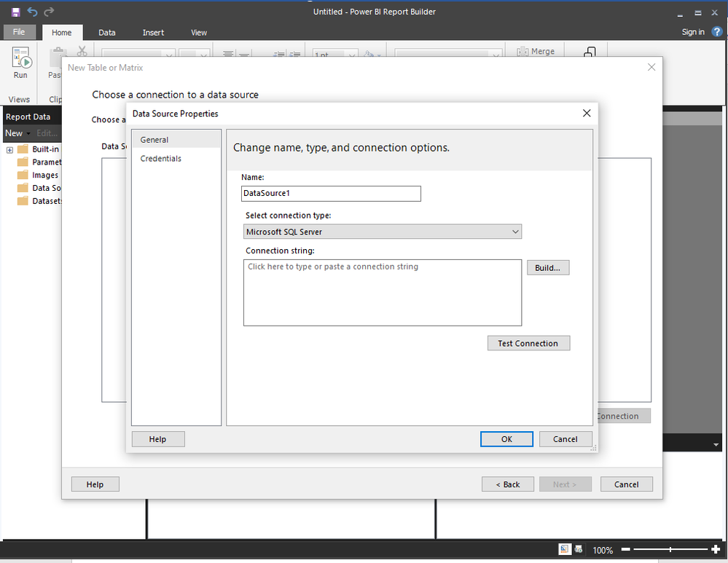
Task: Click the panel dropdown arrow at right edge
Action: coord(716,444)
